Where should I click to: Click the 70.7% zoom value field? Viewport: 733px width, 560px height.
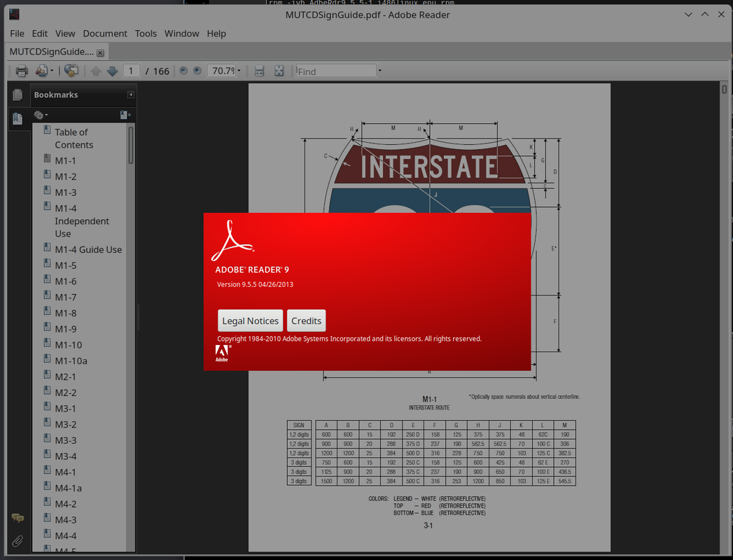tap(222, 71)
